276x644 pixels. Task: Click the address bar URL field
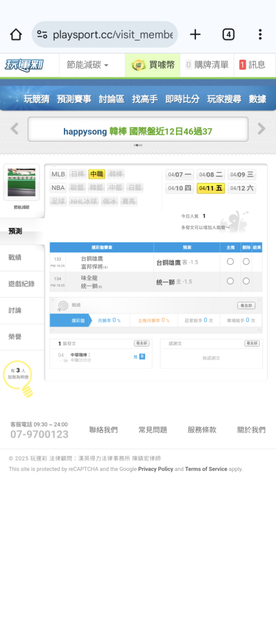click(x=105, y=35)
